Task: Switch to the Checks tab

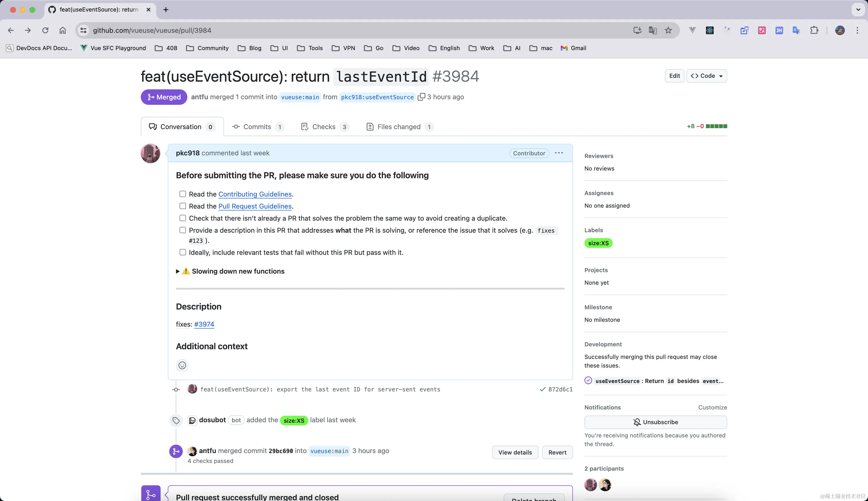Action: 325,127
